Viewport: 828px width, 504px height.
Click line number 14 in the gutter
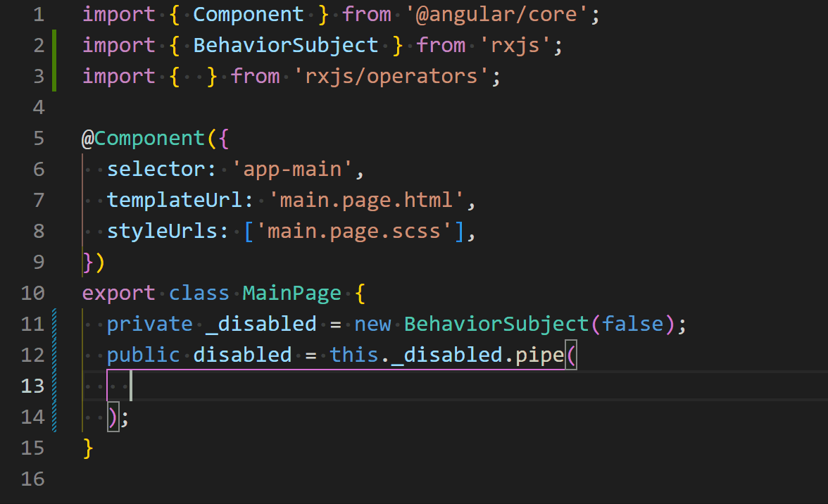[x=33, y=417]
